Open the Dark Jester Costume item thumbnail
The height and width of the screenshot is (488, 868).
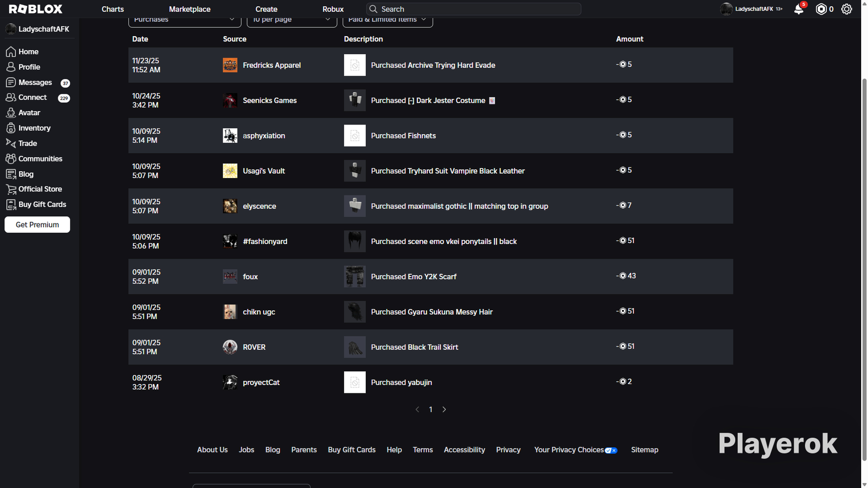[x=355, y=101]
